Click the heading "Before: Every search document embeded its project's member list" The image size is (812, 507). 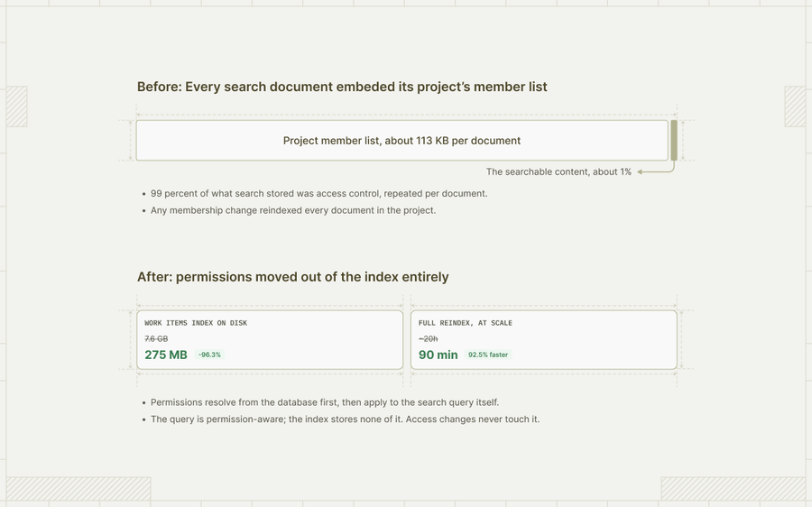point(342,87)
